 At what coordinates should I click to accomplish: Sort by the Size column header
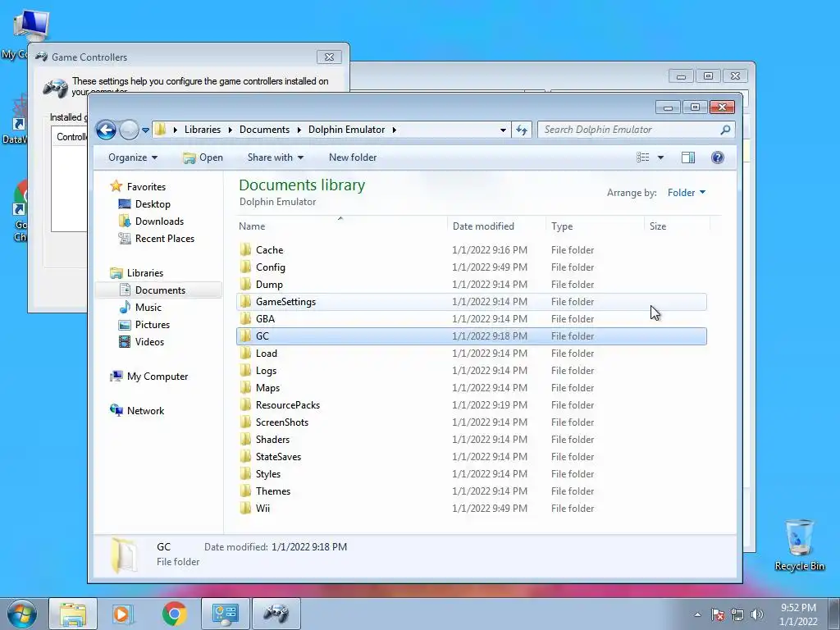point(677,226)
